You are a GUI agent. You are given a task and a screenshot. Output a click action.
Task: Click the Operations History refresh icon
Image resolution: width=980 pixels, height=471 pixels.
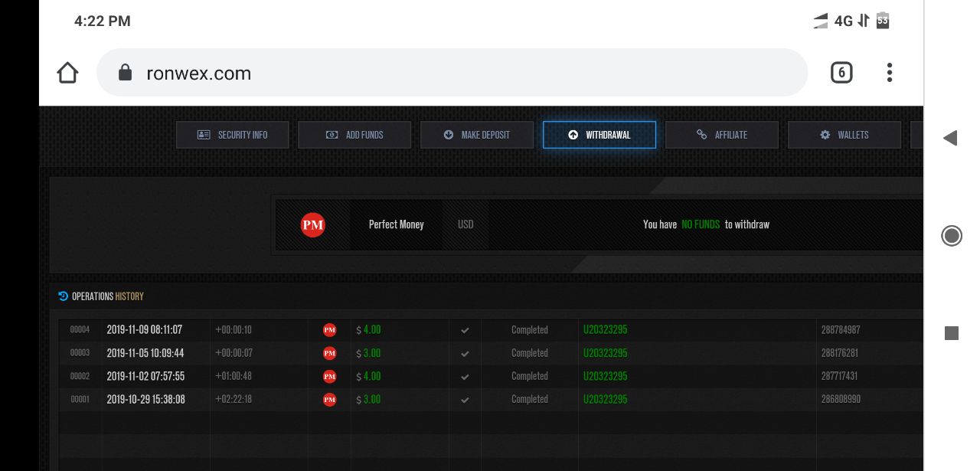coord(64,296)
